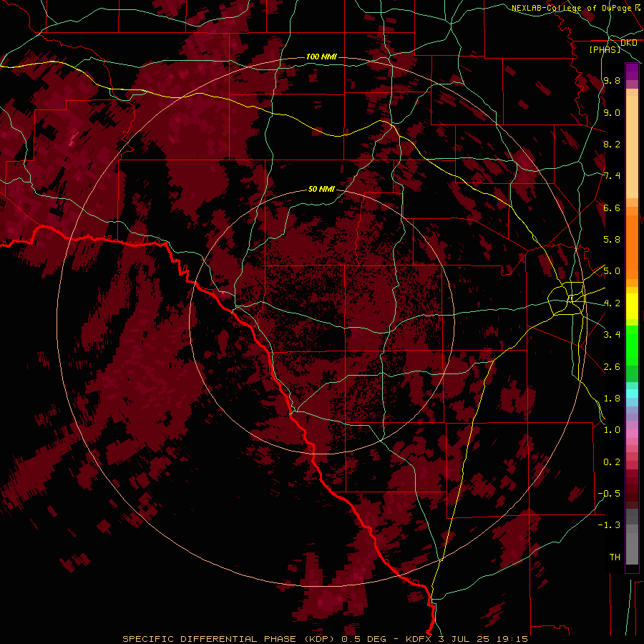The width and height of the screenshot is (644, 644).
Task: Click the 9.8 value on the color scale
Action: (612, 80)
